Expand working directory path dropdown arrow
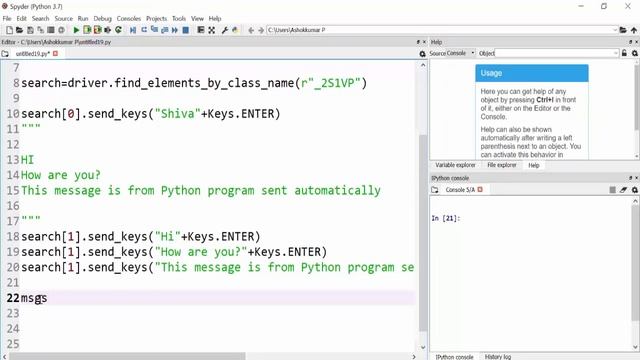 [x=615, y=30]
